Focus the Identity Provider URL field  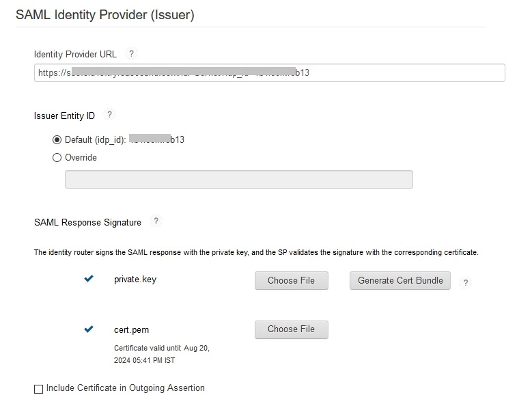pyautogui.click(x=269, y=72)
